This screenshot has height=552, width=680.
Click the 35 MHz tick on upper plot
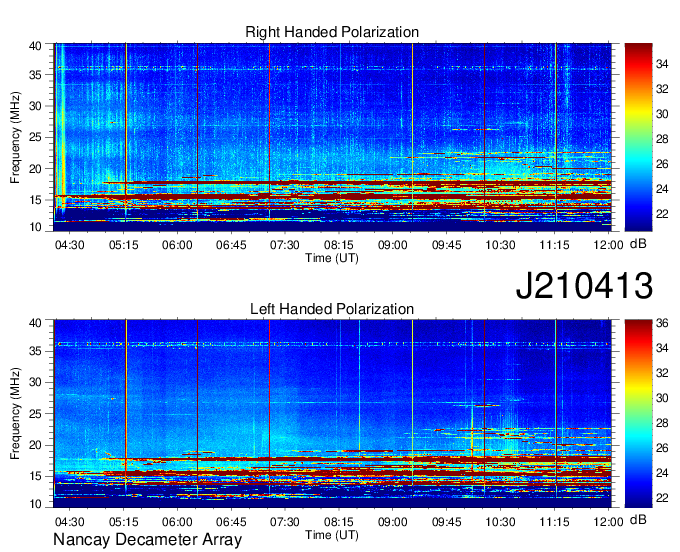pos(35,75)
